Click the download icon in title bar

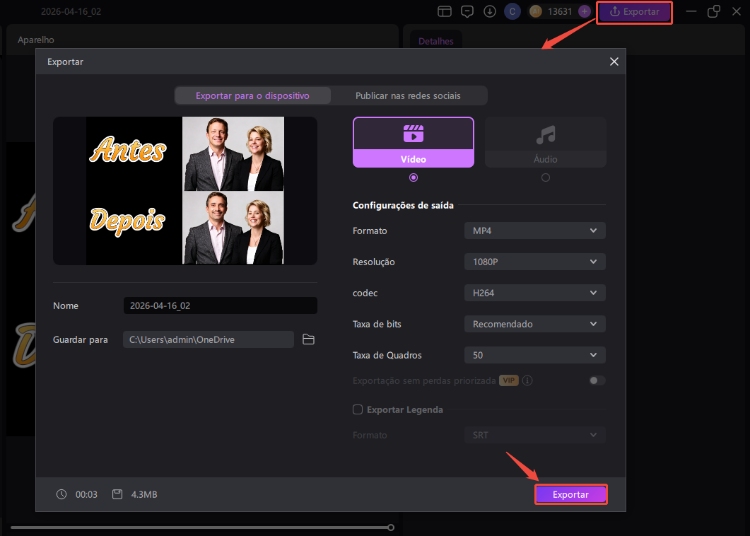(490, 12)
